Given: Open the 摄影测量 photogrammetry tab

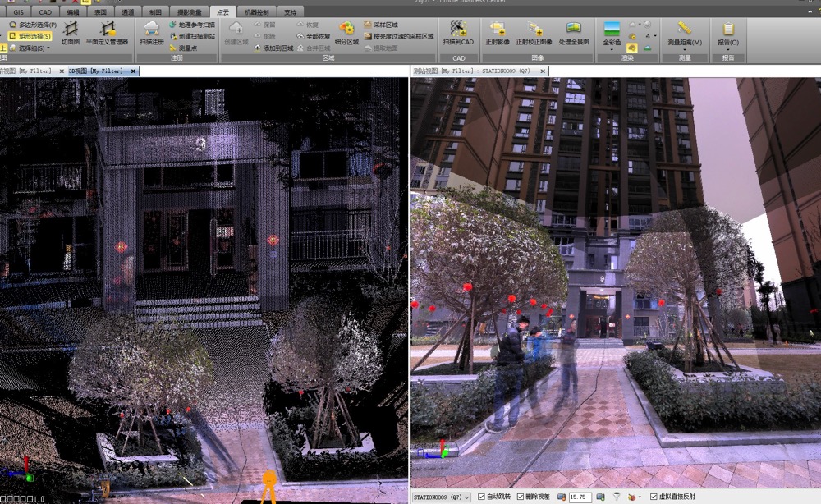Looking at the screenshot, I should [x=189, y=12].
